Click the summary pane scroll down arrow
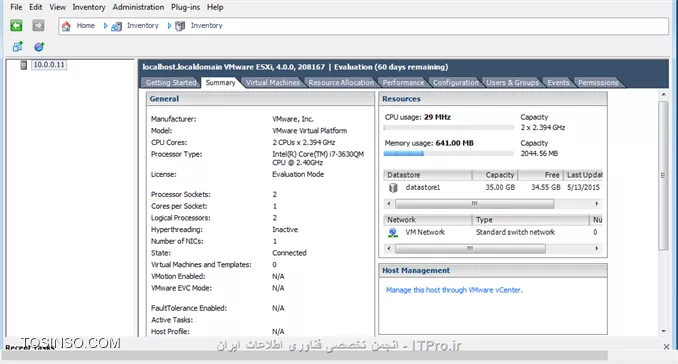 pos(664,331)
